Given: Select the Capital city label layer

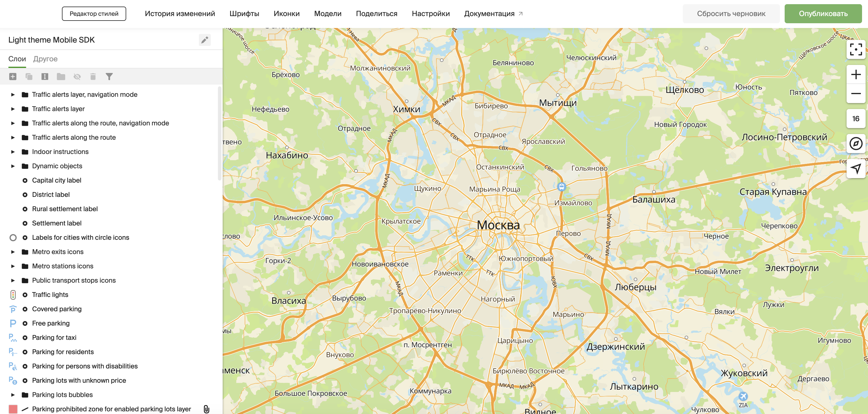Looking at the screenshot, I should coord(57,180).
